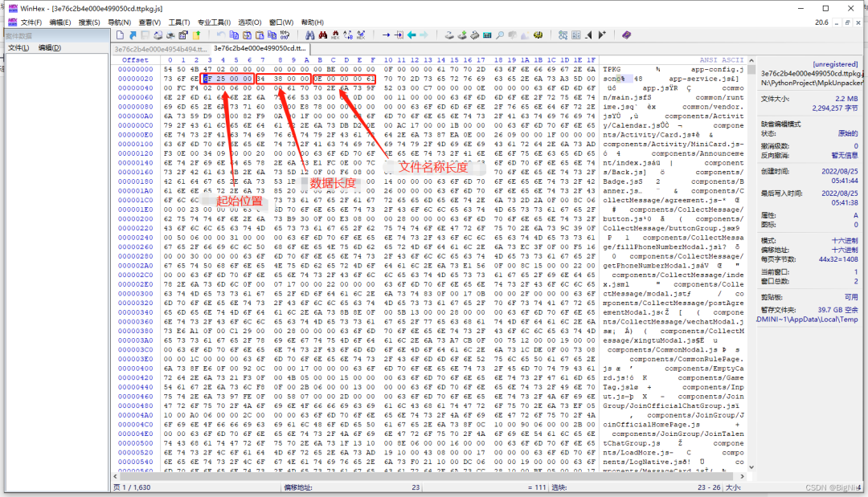Click the file size value 2.2 MB
868x497 pixels.
(846, 99)
